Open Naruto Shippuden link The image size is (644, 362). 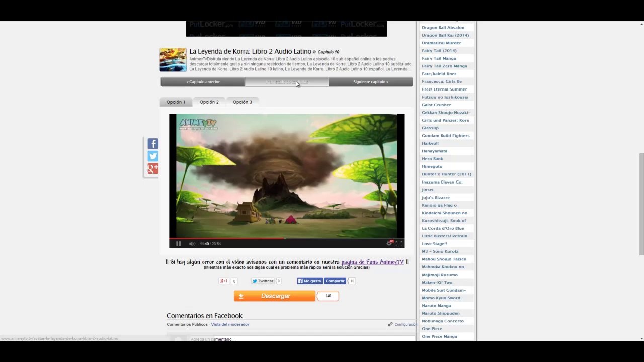pos(440,313)
